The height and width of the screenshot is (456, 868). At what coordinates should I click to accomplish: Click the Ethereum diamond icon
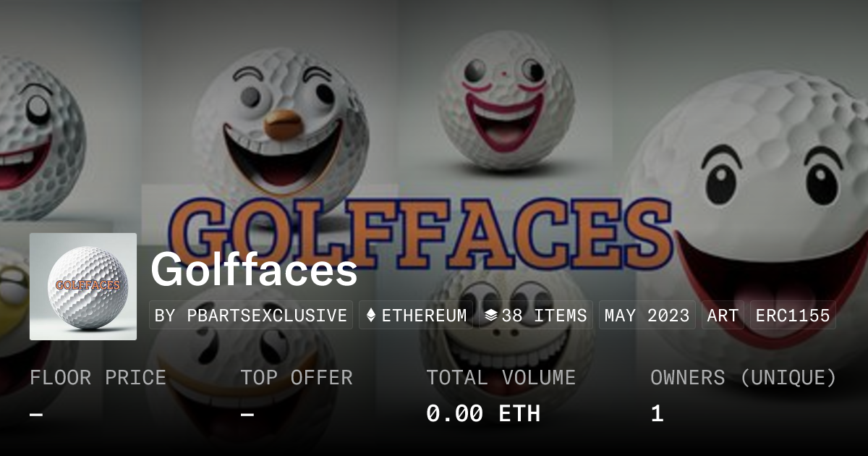coord(371,316)
